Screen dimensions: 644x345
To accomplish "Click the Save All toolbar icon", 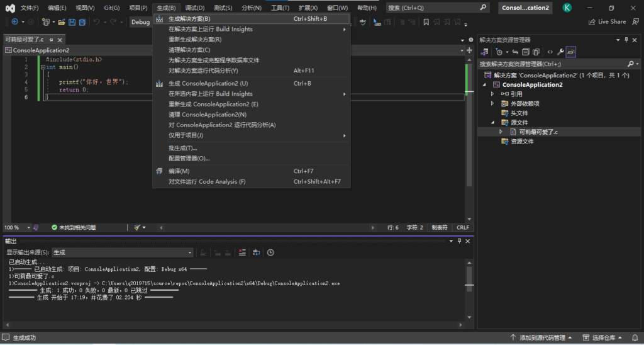I will pos(82,22).
